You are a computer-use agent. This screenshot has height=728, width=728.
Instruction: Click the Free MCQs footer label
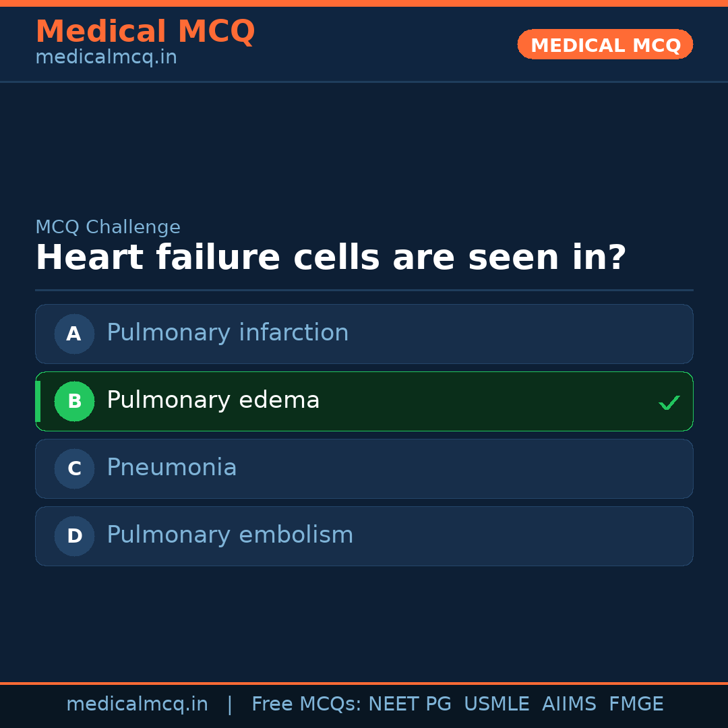coord(306,704)
